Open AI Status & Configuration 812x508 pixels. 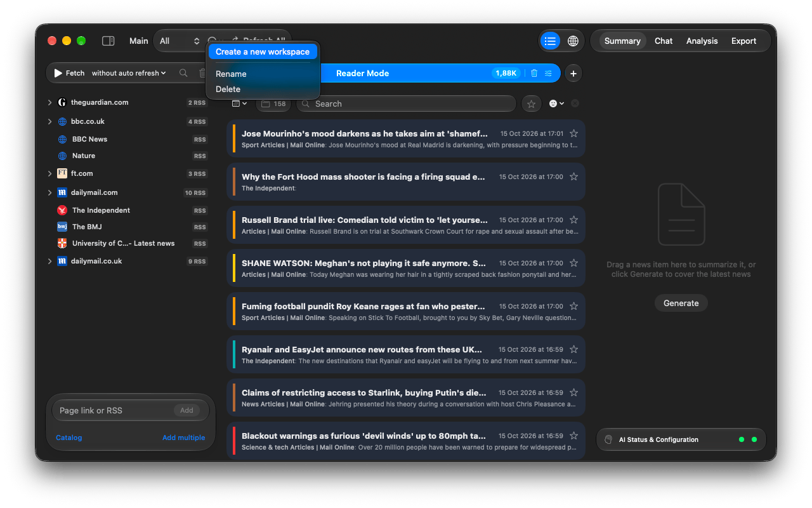point(681,439)
